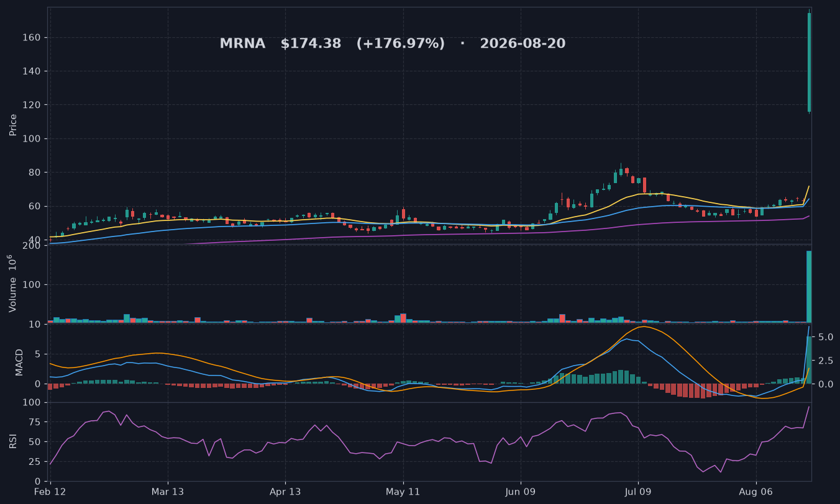
Task: Click the Jul 09 date tick label
Action: tap(638, 492)
